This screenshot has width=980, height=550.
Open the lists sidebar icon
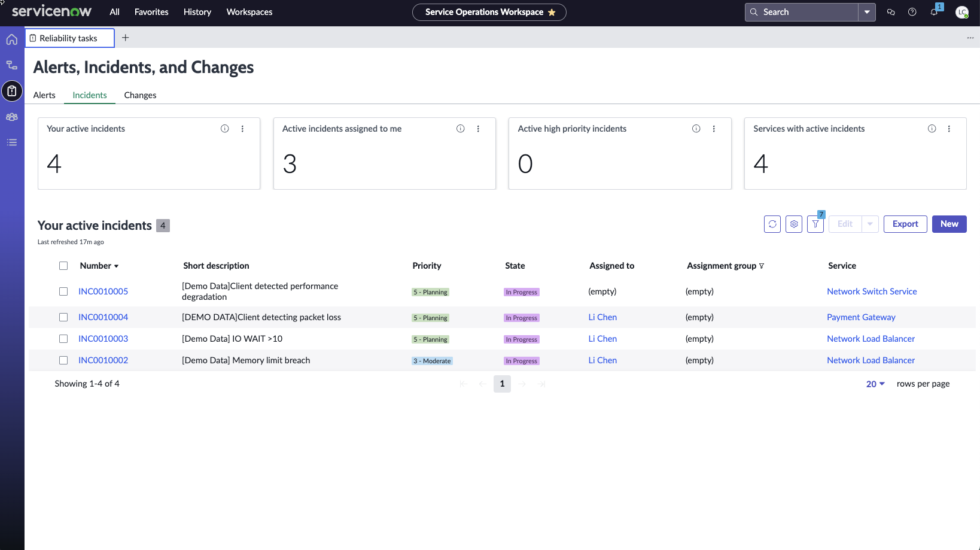tap(12, 142)
